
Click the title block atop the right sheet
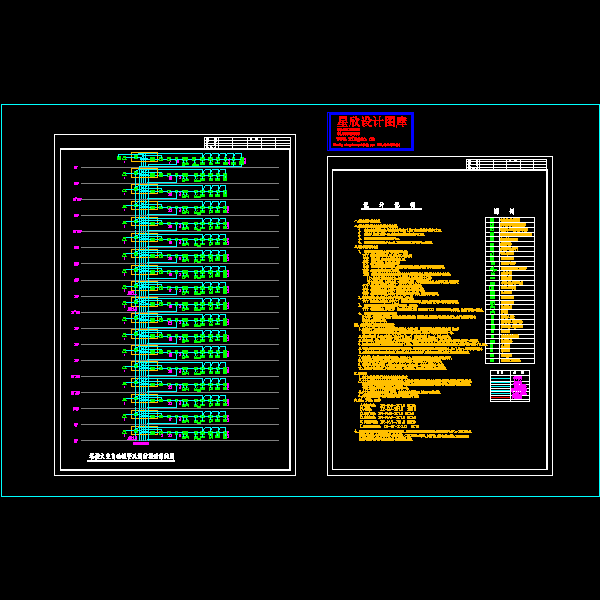506,164
